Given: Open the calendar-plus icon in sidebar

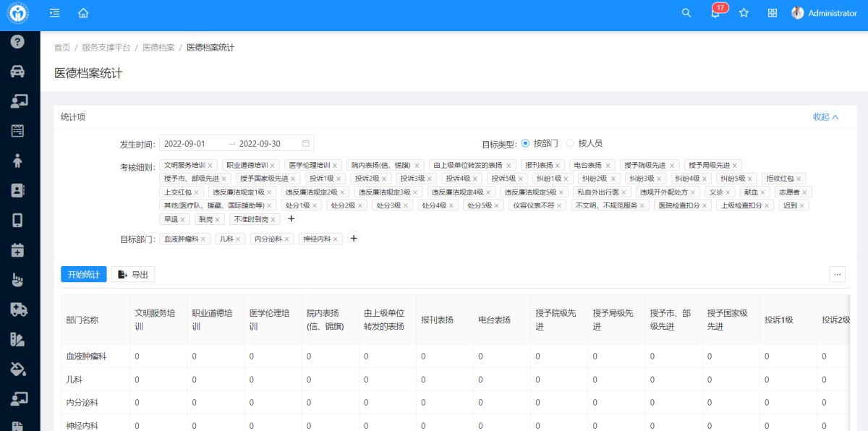Looking at the screenshot, I should (x=18, y=250).
